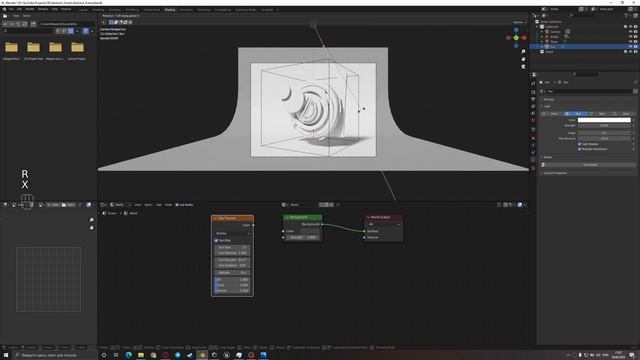Toggle eye visibility for Collection row

click(631, 27)
